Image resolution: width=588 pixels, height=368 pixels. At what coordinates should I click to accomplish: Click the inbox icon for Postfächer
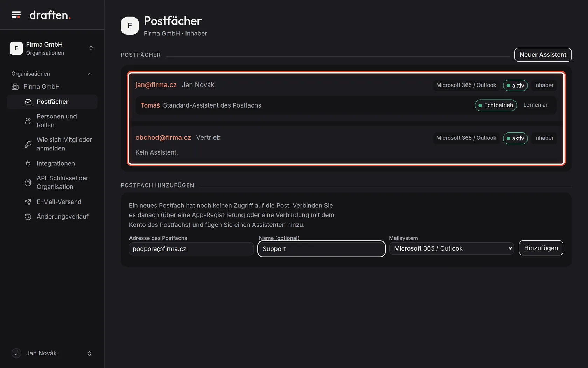pyautogui.click(x=28, y=102)
